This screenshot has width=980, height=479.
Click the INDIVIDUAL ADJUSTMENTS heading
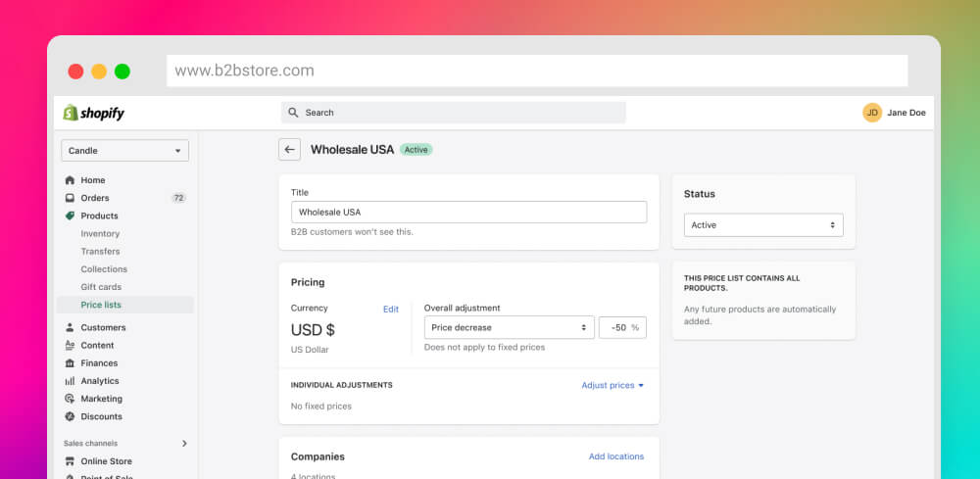click(x=342, y=385)
